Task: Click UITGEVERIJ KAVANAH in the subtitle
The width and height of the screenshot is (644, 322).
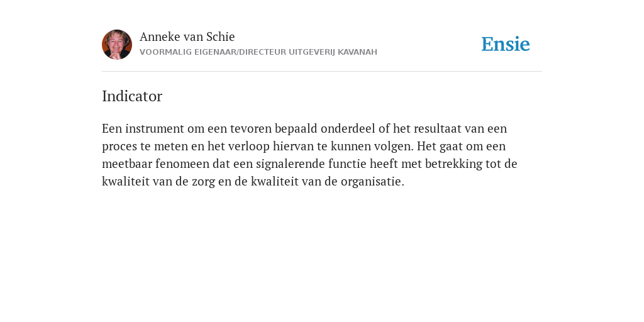Action: 333,52
